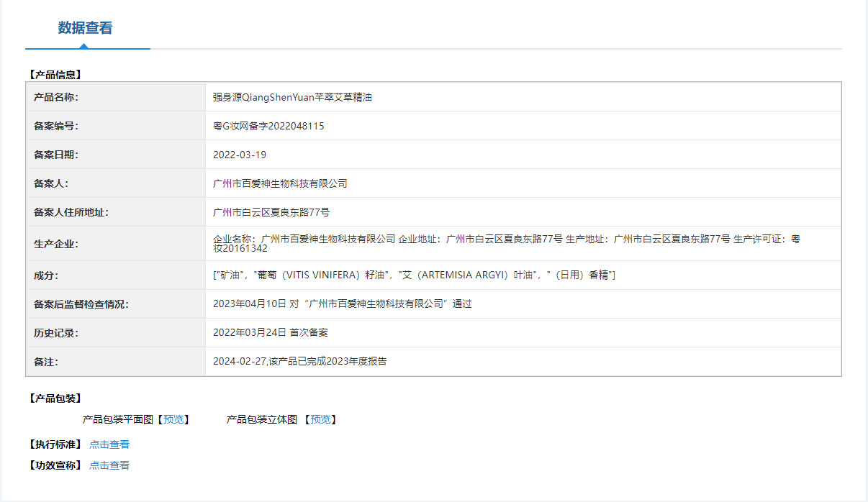The image size is (868, 502).
Task: Click the 【执行标准】 heading
Action: coord(55,444)
